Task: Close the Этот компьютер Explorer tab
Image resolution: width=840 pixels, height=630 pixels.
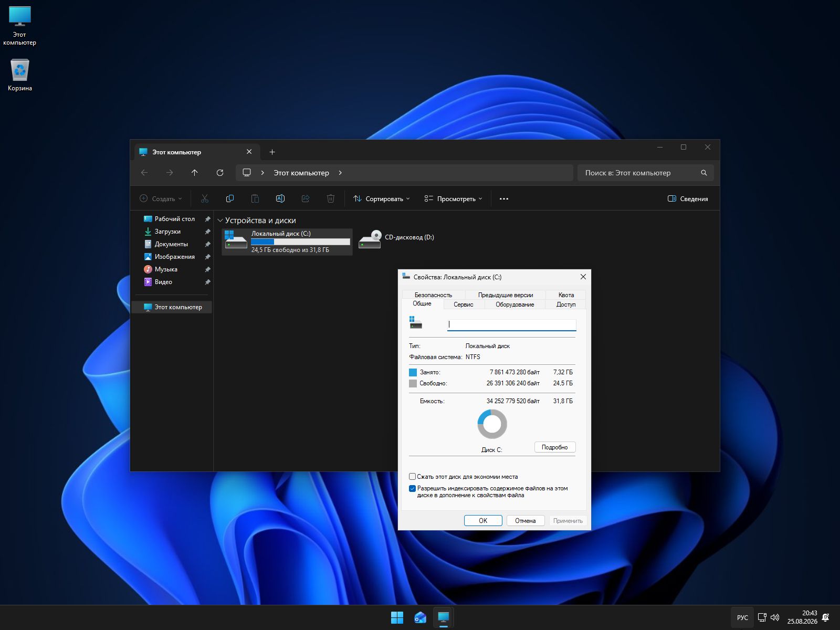Action: point(249,152)
